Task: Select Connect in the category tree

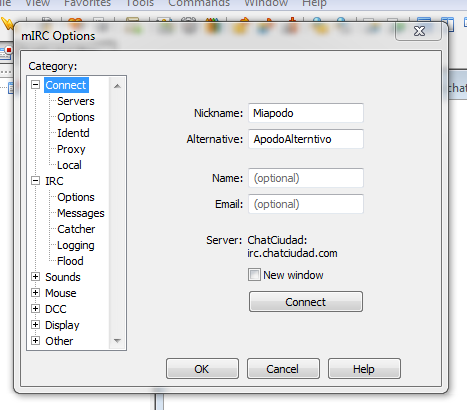Action: click(x=66, y=85)
